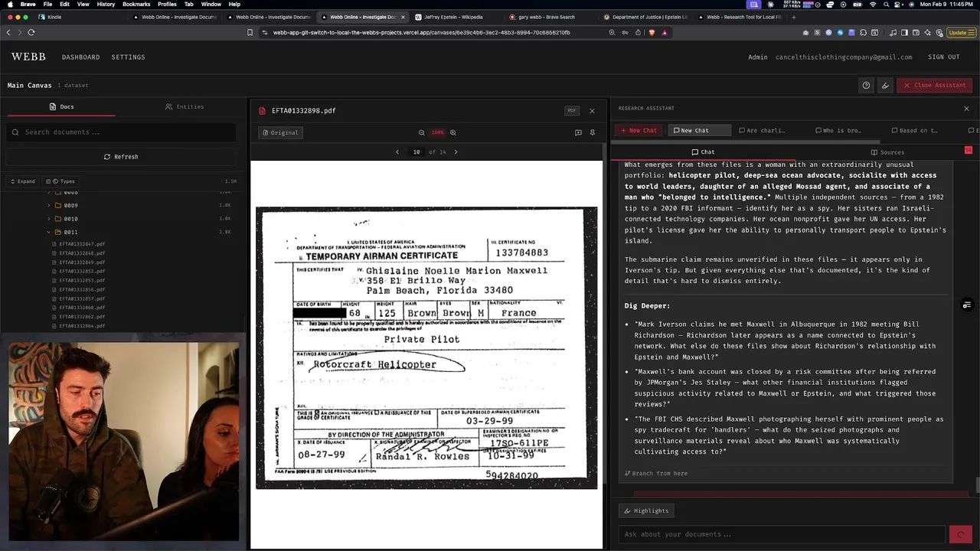
Task: Open the 'Who is bro...' chat tab
Action: tap(838, 130)
